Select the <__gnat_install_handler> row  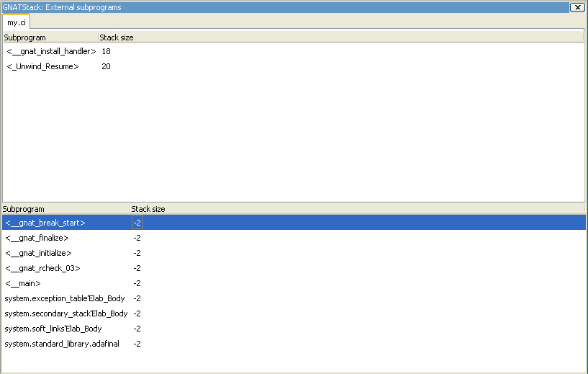point(51,51)
